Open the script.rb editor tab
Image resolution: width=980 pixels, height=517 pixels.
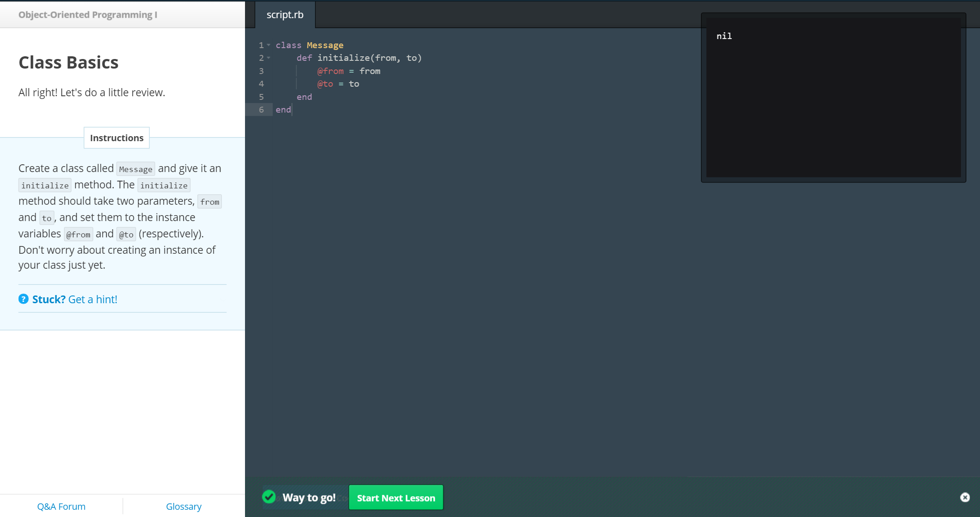click(285, 15)
